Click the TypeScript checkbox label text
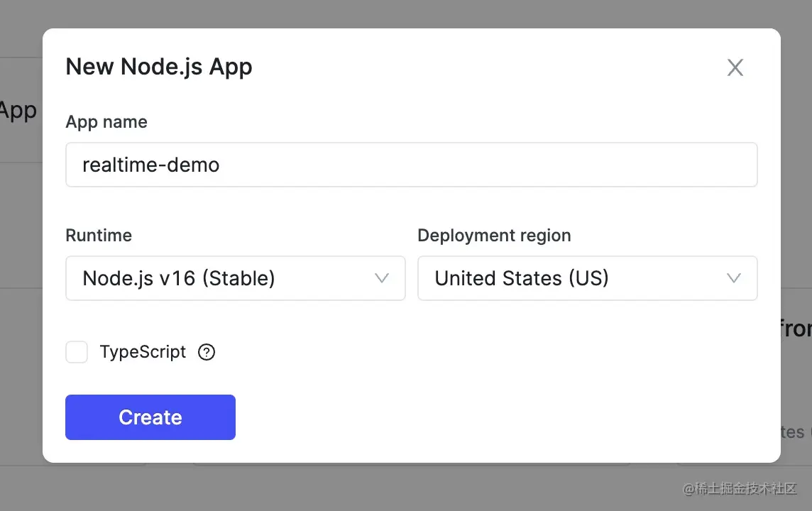This screenshot has width=812, height=511. click(x=143, y=352)
